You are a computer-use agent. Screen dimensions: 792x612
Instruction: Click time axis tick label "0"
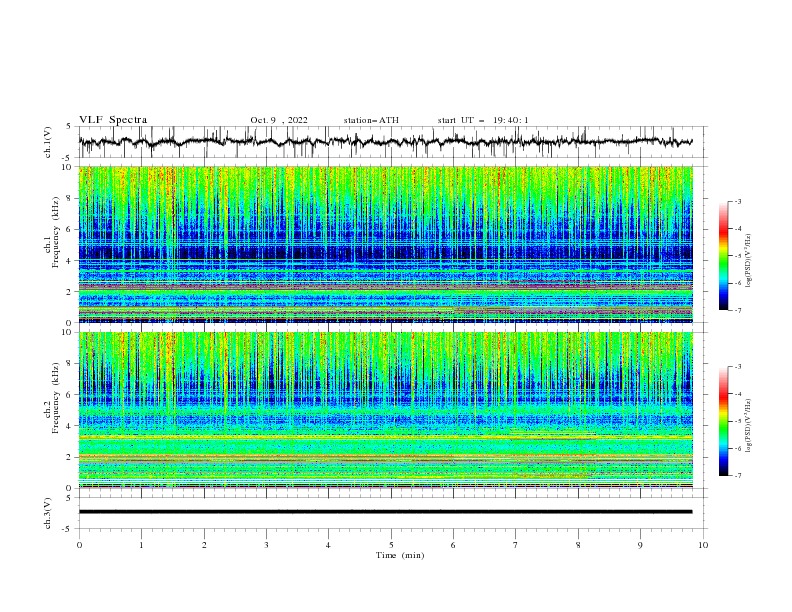coord(79,545)
